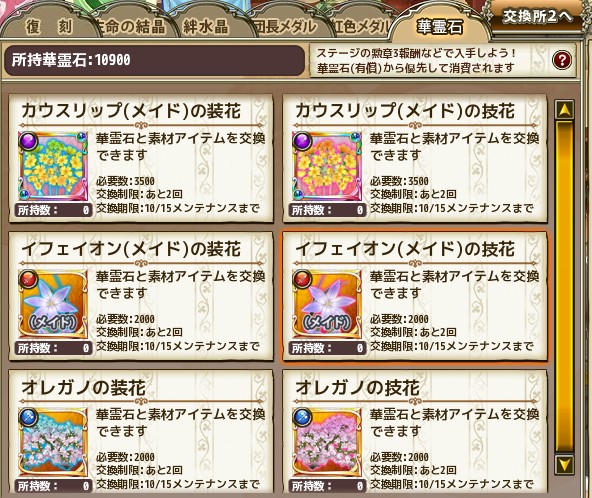Viewport: 592px width, 498px height.
Task: Go to 交換所2へ button
Action: pyautogui.click(x=538, y=17)
